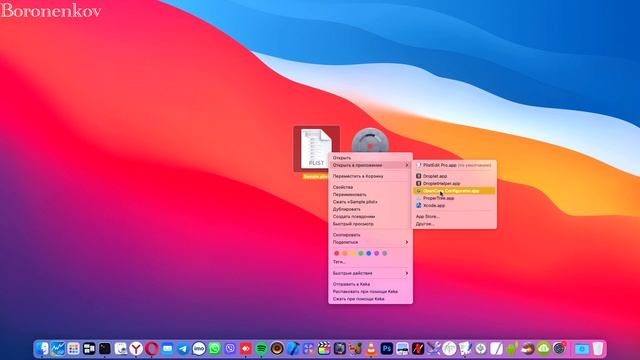The width and height of the screenshot is (640, 360).
Task: Launch Opera browser from the Dock
Action: coord(152,349)
